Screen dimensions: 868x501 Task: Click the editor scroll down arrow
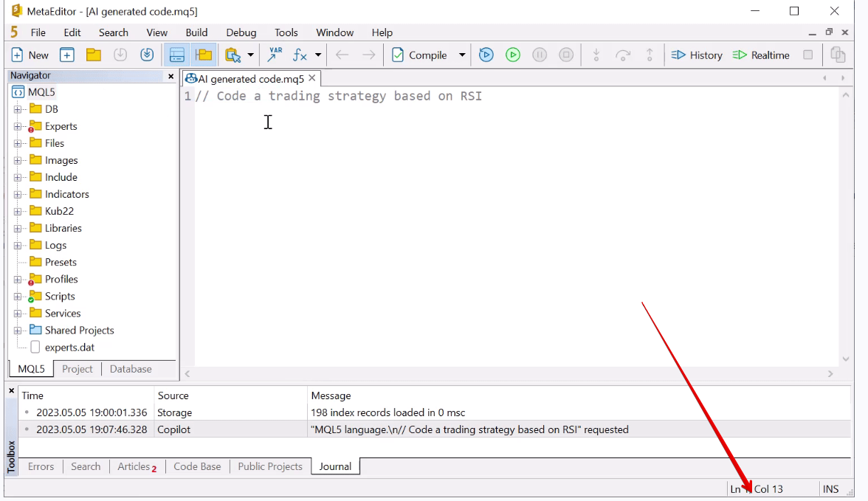pos(845,359)
